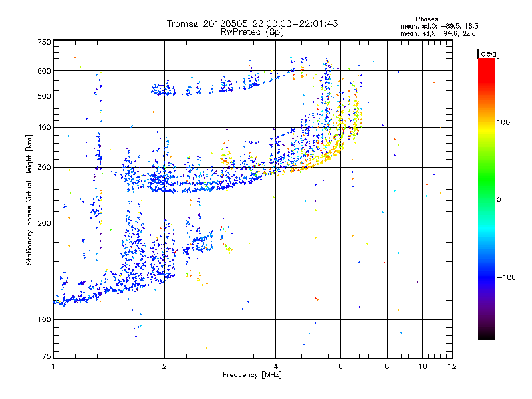Click the 'Phases' header label

pyautogui.click(x=427, y=19)
